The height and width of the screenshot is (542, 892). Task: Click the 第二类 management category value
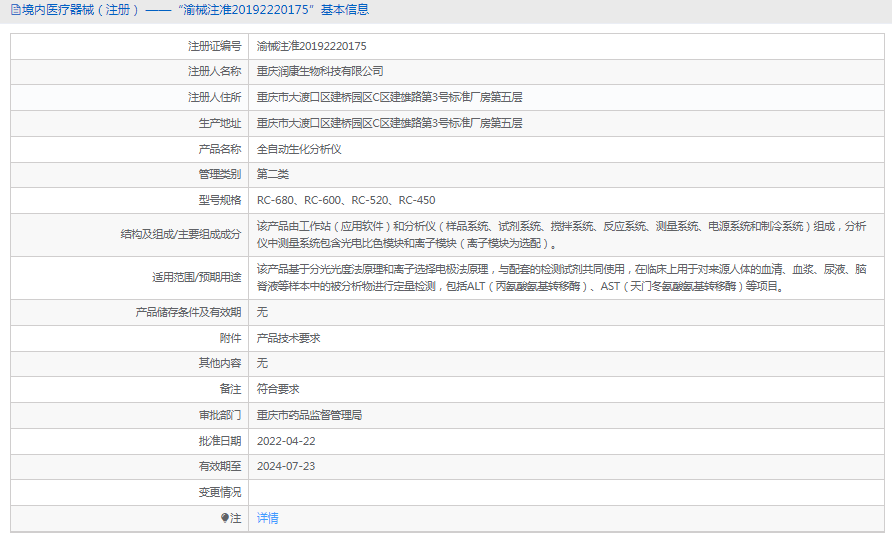[272, 174]
